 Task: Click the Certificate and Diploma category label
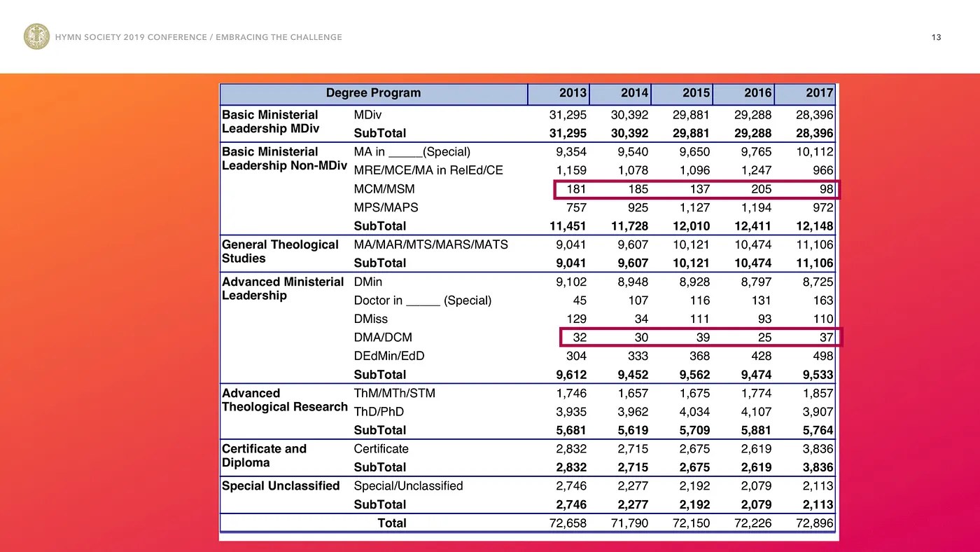click(264, 455)
